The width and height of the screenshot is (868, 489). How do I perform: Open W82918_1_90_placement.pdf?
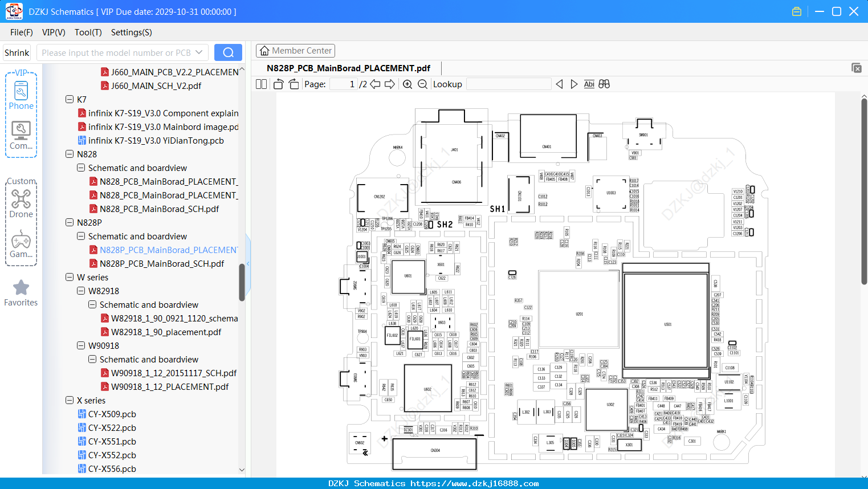(x=166, y=332)
